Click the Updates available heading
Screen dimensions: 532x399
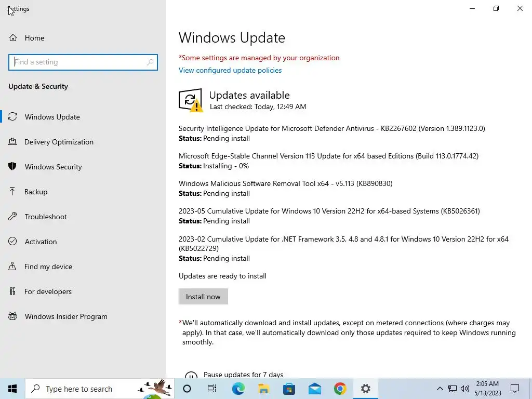click(249, 95)
